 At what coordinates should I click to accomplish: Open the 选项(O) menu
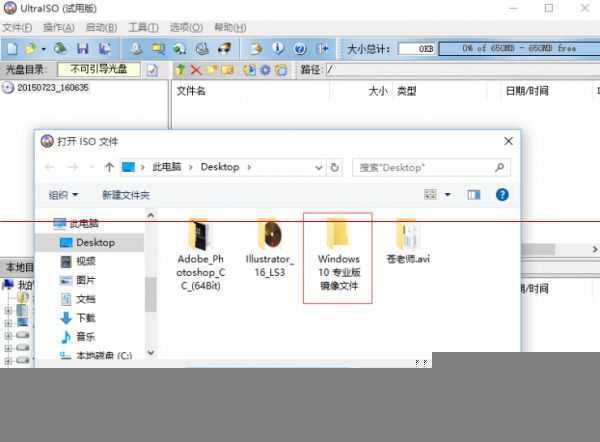(186, 28)
